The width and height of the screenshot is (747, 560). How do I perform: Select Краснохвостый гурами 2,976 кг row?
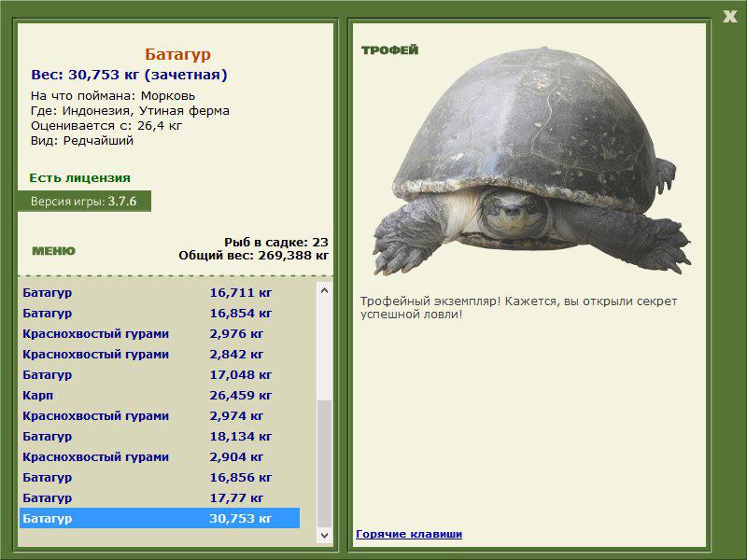pyautogui.click(x=159, y=334)
